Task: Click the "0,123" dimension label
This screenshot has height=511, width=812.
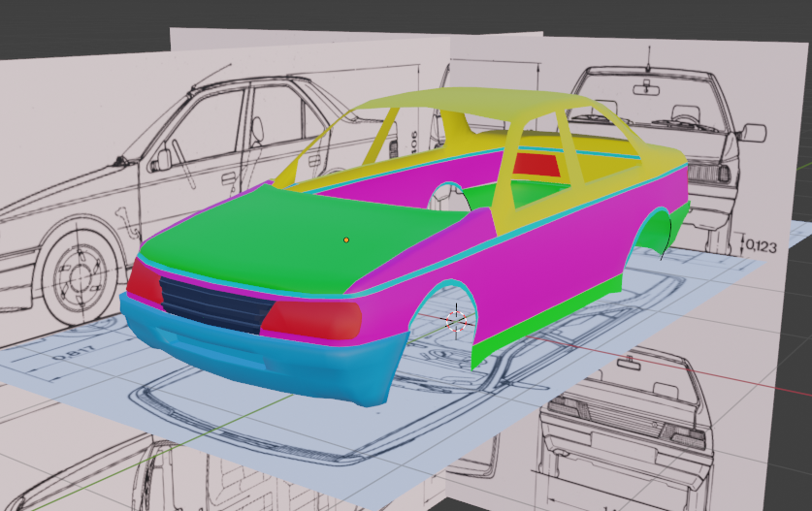Action: (762, 246)
